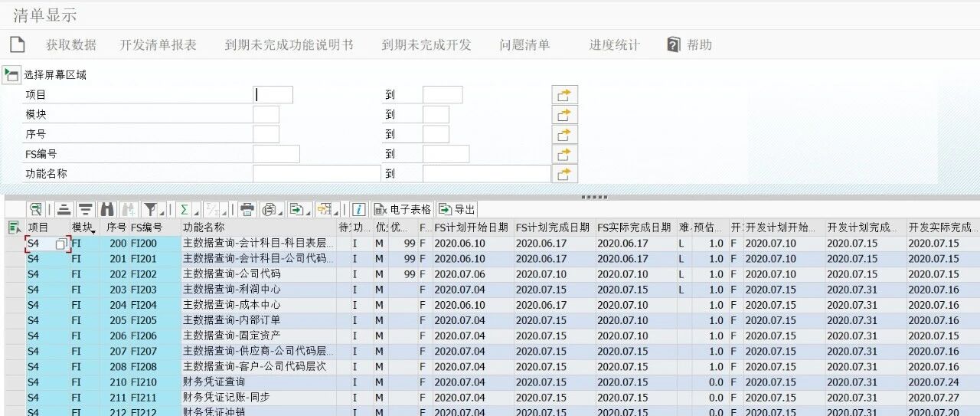980x416 pixels.
Task: Click the Views icon next to print
Action: pyautogui.click(x=268, y=209)
